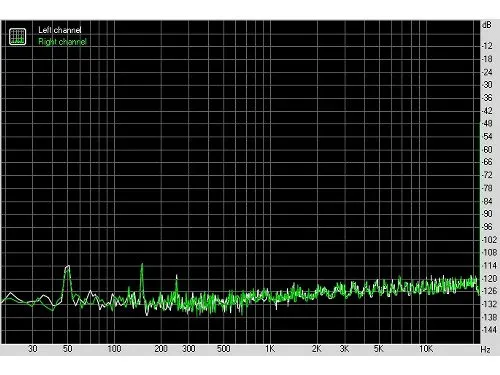Click the tall green peak near 150 Hz
500x375 pixels.
click(142, 265)
